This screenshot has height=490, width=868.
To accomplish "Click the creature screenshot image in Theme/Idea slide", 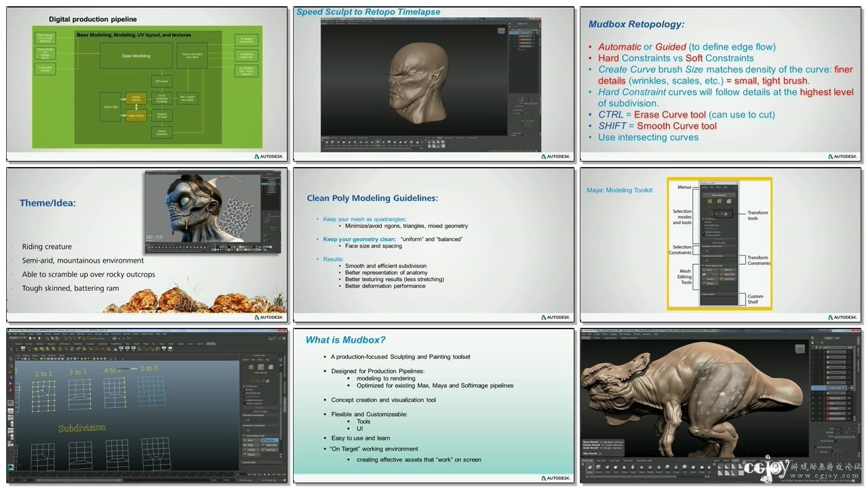I will coord(212,212).
